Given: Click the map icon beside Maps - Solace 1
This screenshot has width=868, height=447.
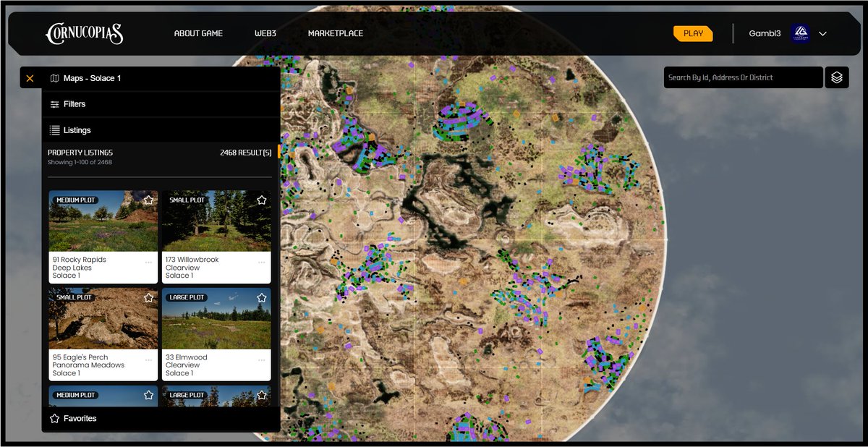Looking at the screenshot, I should coord(55,78).
